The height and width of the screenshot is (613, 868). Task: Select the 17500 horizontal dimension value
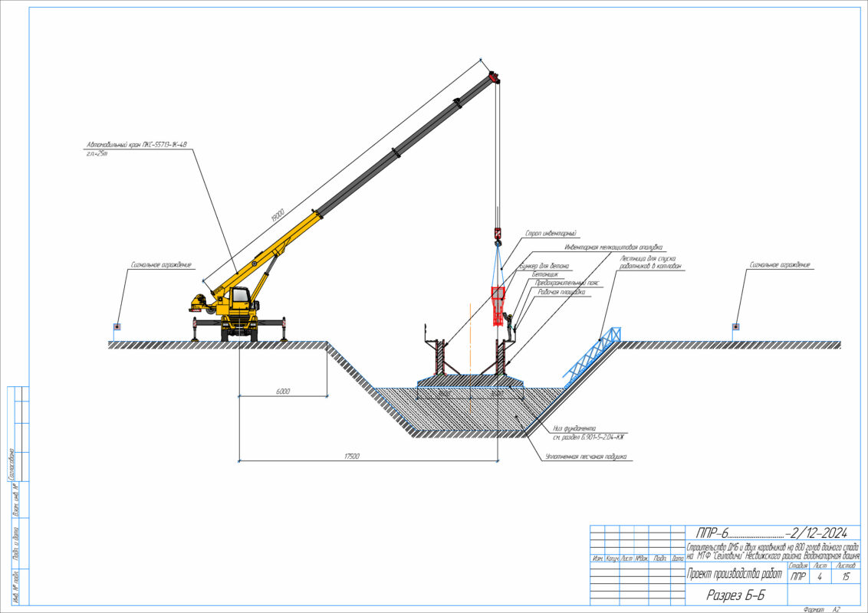coord(351,457)
